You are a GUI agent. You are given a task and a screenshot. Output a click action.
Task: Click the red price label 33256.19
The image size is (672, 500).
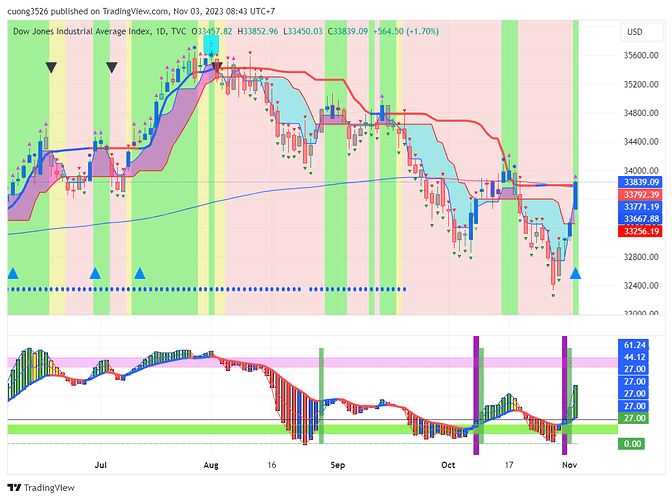pos(641,231)
